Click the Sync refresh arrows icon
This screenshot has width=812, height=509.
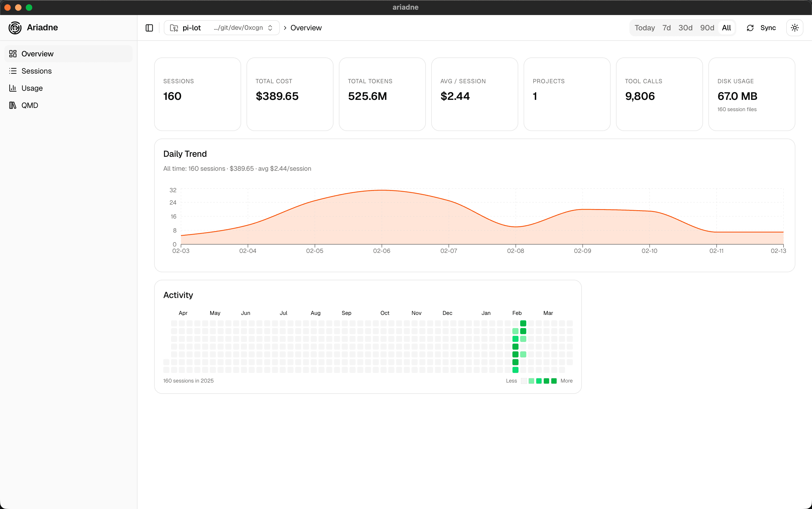[750, 28]
